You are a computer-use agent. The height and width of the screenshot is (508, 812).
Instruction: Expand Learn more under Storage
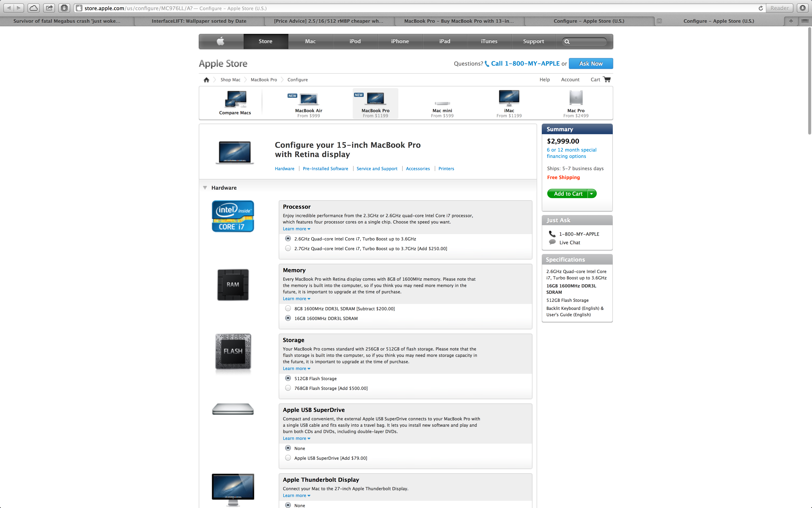[x=297, y=369]
